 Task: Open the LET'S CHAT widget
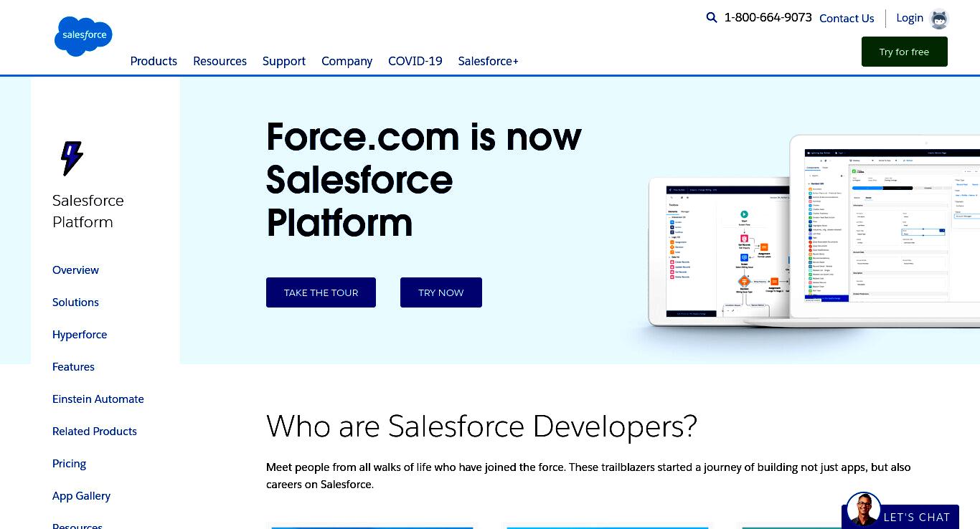[x=902, y=516]
